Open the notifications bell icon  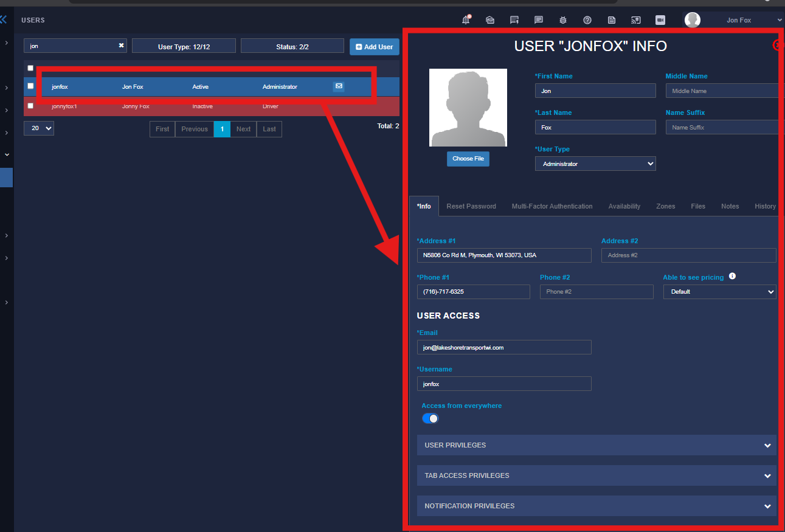pos(466,20)
